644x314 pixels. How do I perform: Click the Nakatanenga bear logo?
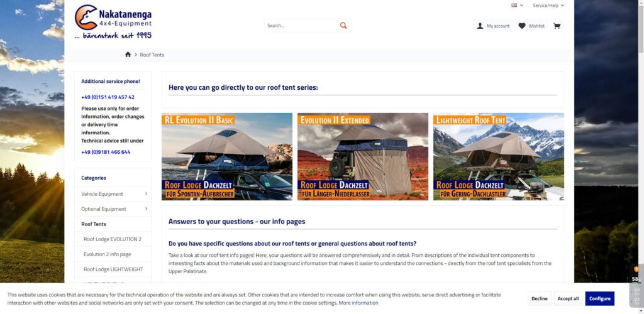point(86,17)
